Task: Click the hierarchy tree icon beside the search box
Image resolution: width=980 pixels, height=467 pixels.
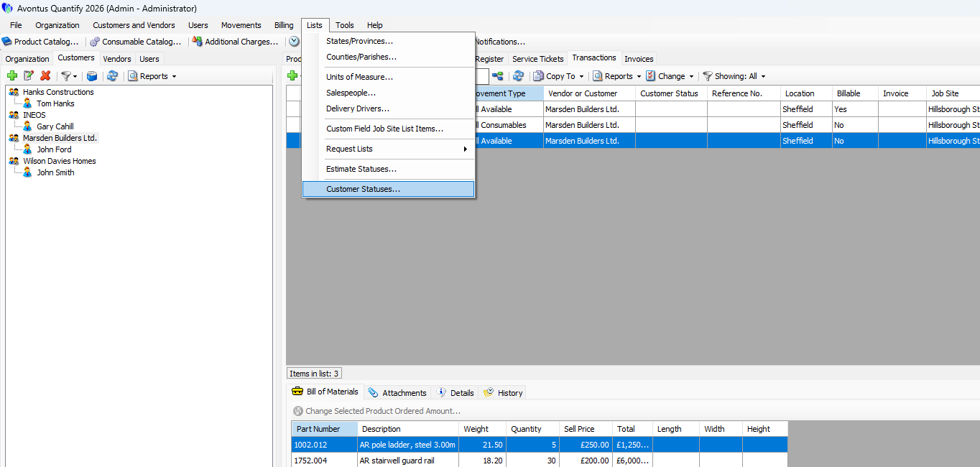Action: pos(497,76)
